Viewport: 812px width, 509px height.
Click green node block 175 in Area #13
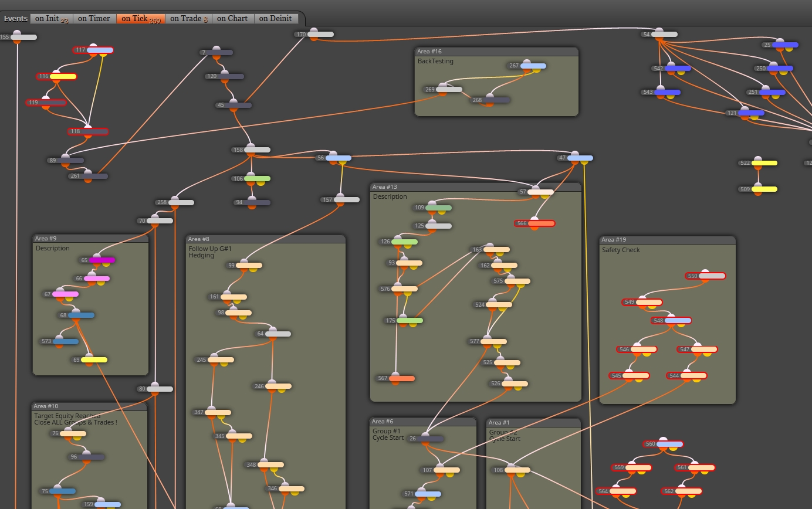pos(404,321)
